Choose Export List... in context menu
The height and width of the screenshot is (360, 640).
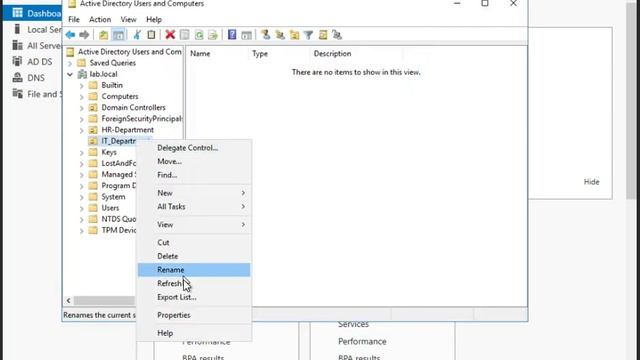(x=194, y=297)
